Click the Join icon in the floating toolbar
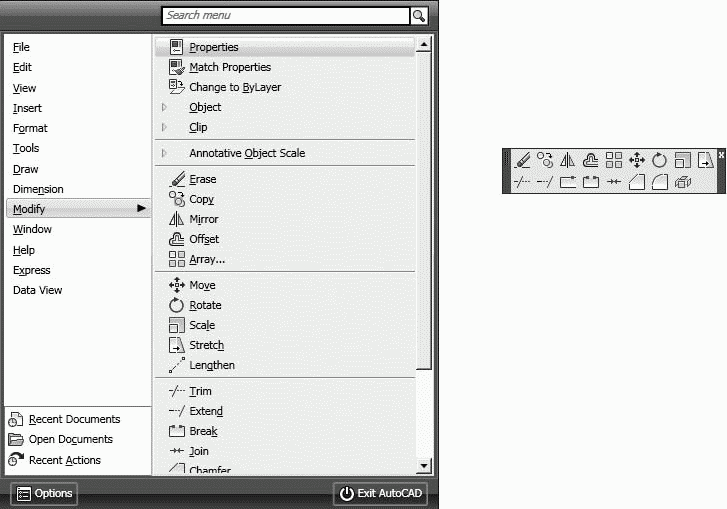This screenshot has width=727, height=509. [x=614, y=182]
